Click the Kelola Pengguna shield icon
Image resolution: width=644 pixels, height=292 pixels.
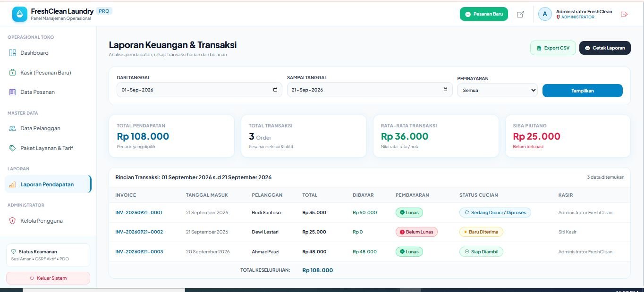(x=13, y=221)
